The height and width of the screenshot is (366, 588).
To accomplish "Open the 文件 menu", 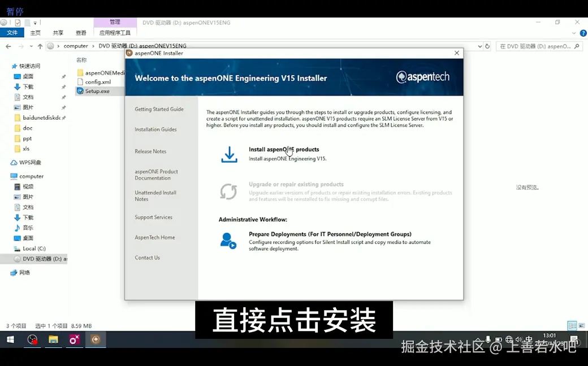I will click(x=12, y=32).
